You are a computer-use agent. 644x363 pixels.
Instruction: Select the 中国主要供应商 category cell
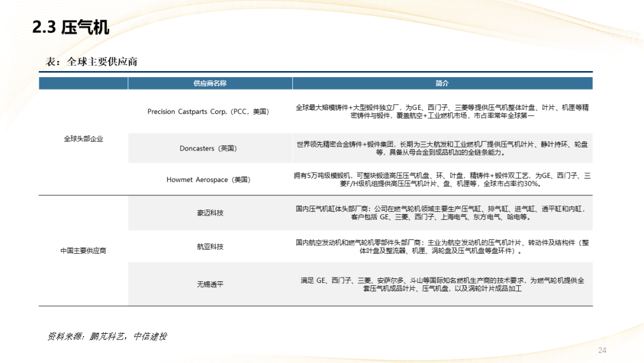pos(83,251)
